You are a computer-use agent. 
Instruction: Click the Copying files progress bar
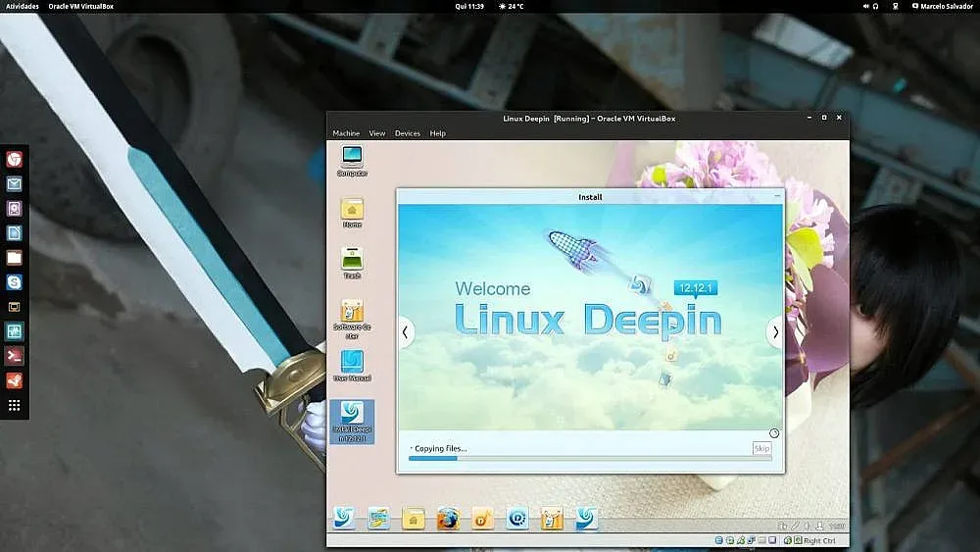coord(590,459)
